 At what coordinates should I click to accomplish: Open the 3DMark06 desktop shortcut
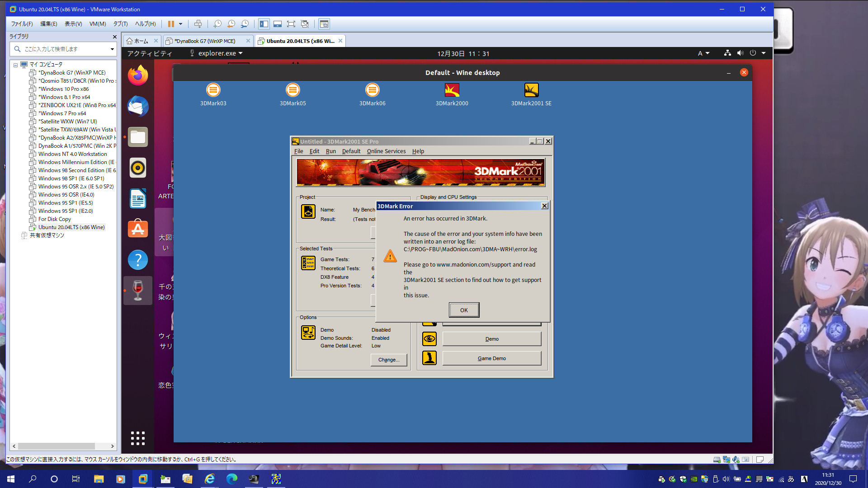373,94
